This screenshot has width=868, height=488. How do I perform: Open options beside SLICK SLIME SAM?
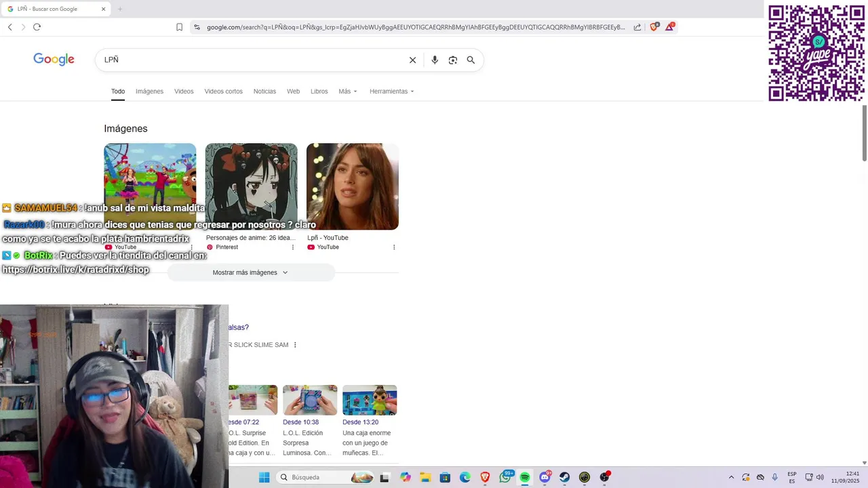(295, 345)
